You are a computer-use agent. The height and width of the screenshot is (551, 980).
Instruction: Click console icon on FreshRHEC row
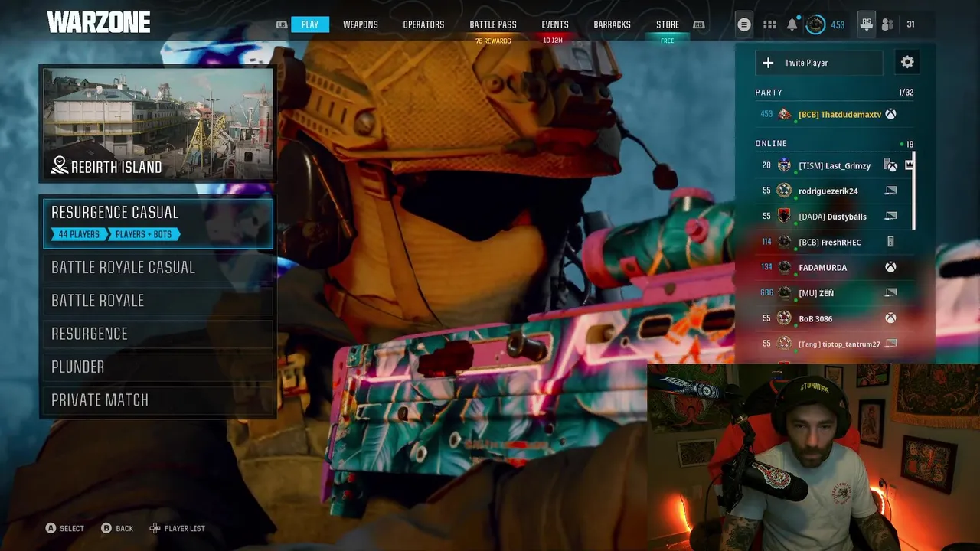[890, 242]
